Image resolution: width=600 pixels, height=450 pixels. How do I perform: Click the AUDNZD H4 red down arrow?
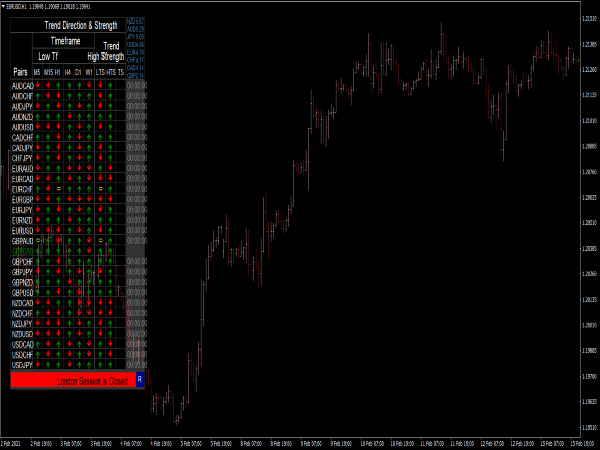click(x=70, y=116)
